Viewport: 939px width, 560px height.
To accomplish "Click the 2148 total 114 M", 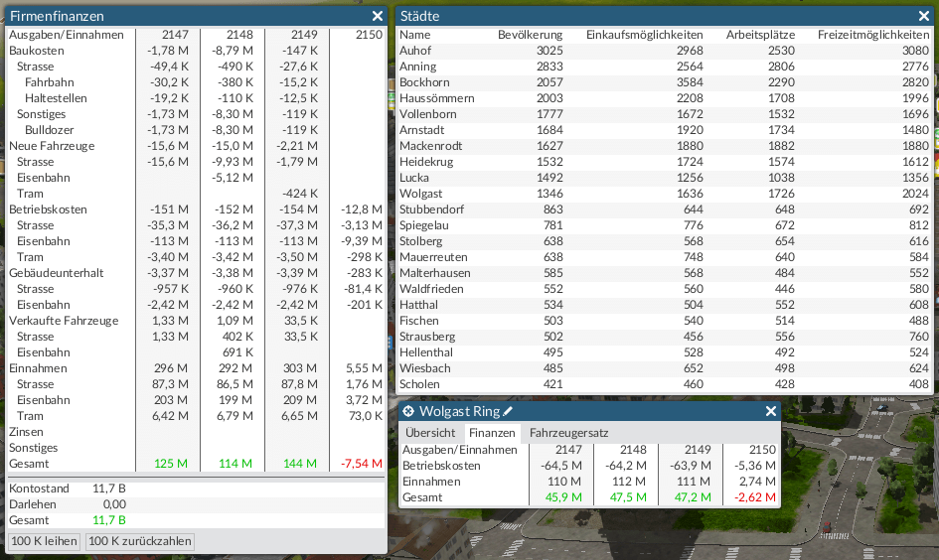I will coord(235,464).
